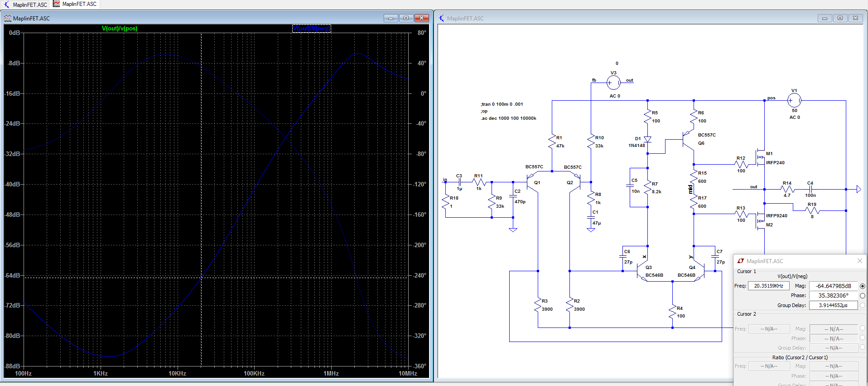The height and width of the screenshot is (386, 868).
Task: Click the Cursor 1 Mag value field
Action: 834,286
